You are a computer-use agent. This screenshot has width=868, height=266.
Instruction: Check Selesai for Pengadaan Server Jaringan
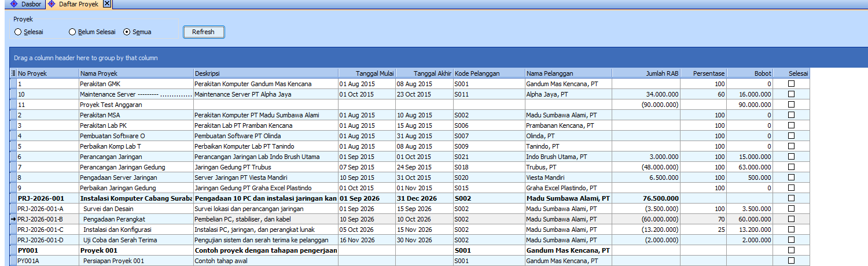[791, 178]
